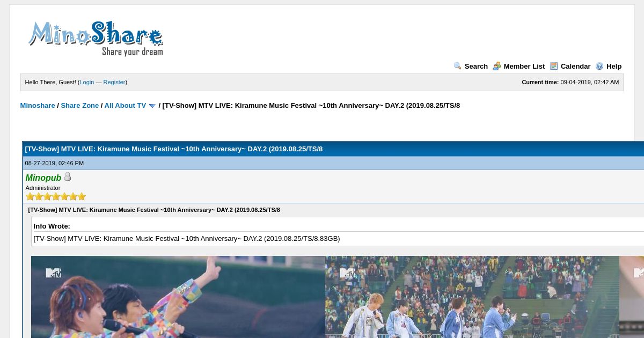Open the Calendar link
Viewport: 644px width, 338px height.
575,67
